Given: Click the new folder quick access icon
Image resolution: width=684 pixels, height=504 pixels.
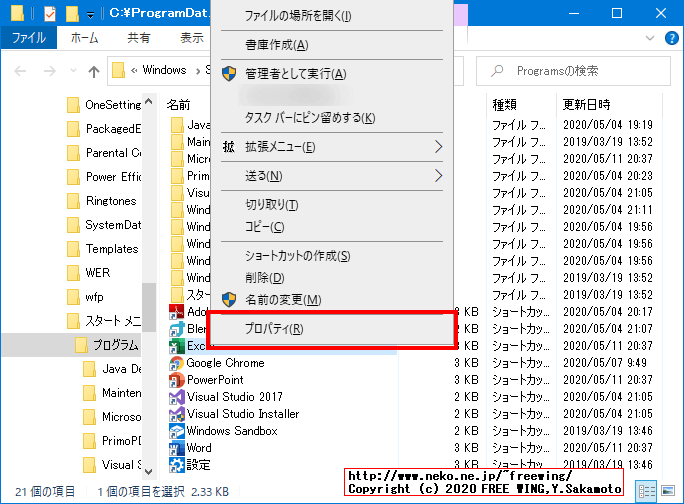Looking at the screenshot, I should tap(72, 14).
